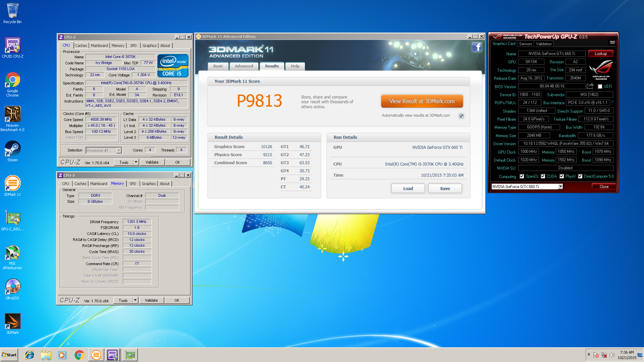644x362 pixels.
Task: Open the UltraISO desktop icon
Action: pyautogui.click(x=12, y=289)
